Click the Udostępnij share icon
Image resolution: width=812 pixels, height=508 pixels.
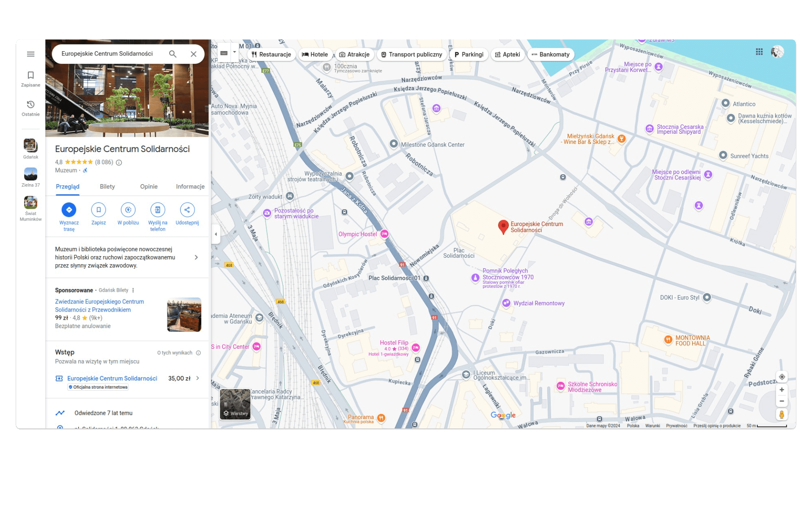pyautogui.click(x=187, y=210)
